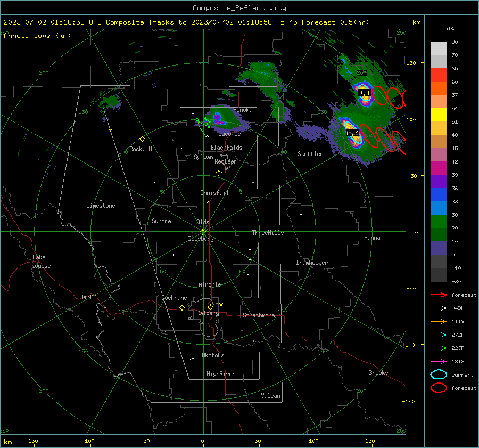Click the dBZ scale heading

[x=451, y=28]
